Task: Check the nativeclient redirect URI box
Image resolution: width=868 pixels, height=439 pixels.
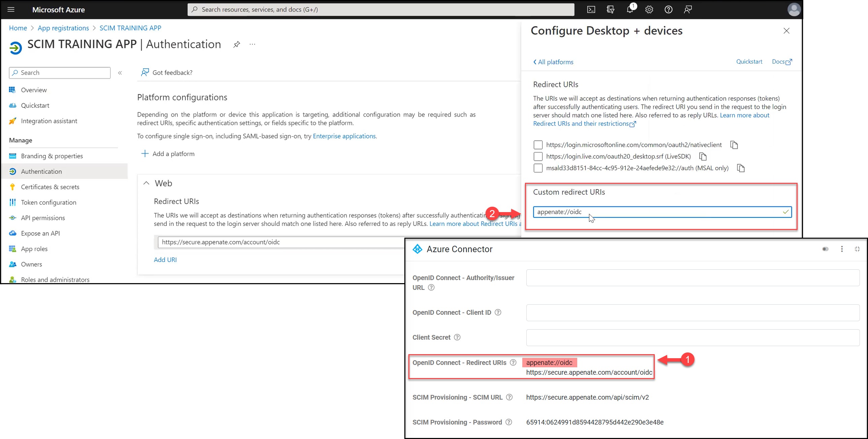Action: coord(538,145)
